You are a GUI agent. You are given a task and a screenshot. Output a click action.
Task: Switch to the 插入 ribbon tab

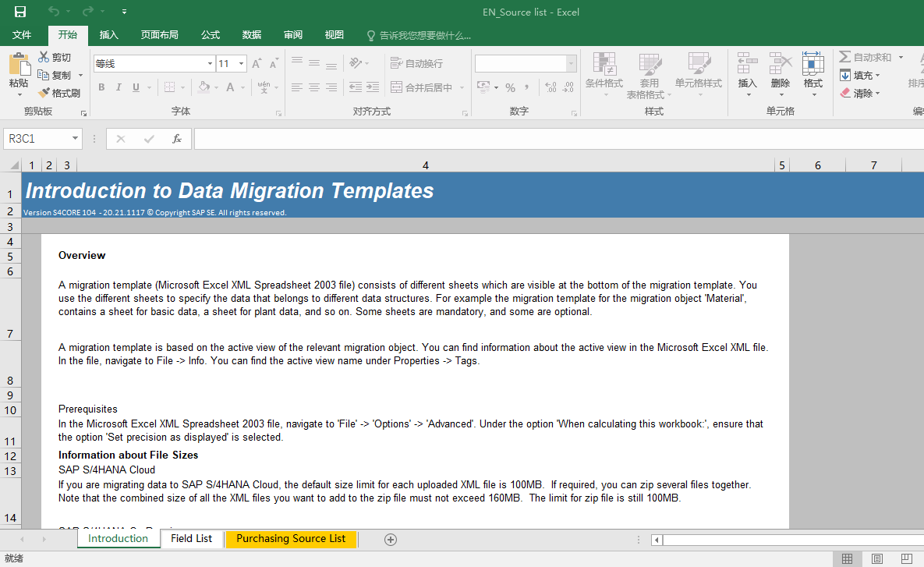pos(109,35)
